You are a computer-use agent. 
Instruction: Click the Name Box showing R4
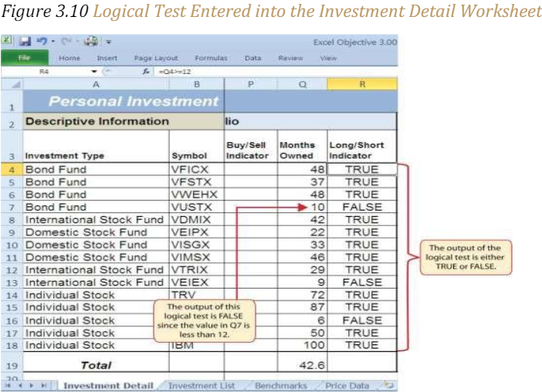(45, 72)
